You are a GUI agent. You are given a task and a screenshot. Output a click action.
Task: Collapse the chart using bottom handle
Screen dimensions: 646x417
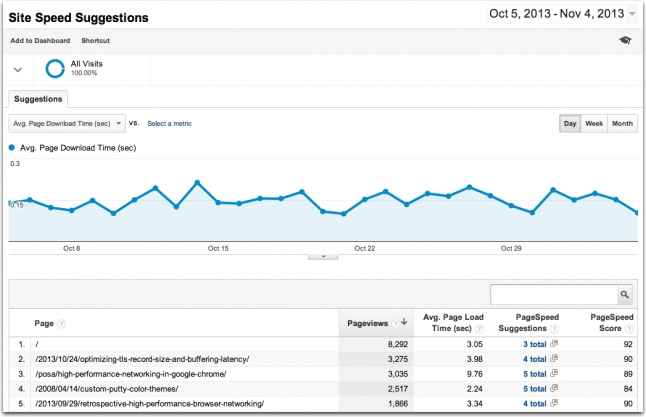click(323, 257)
